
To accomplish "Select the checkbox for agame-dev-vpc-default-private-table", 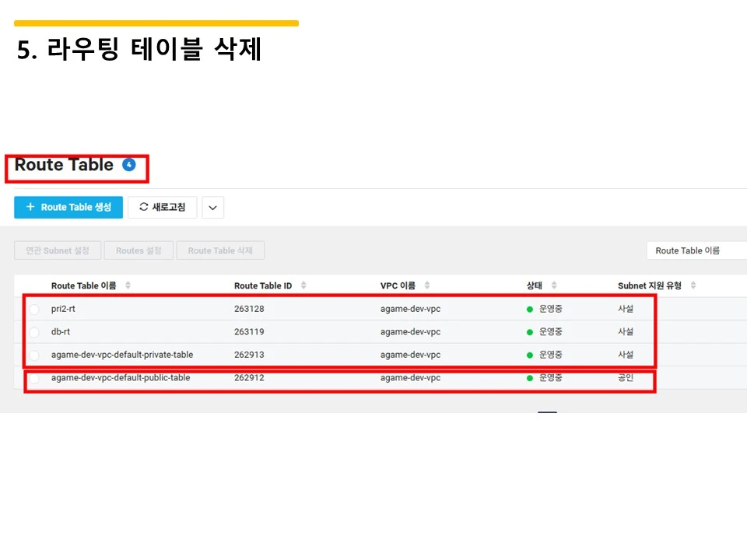I will tap(33, 355).
